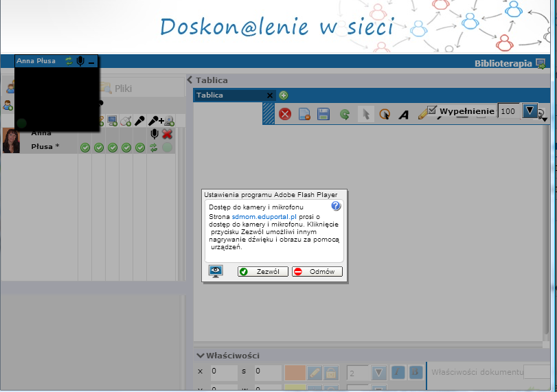Click the line width field showing 2
The image size is (557, 392).
pos(357,373)
